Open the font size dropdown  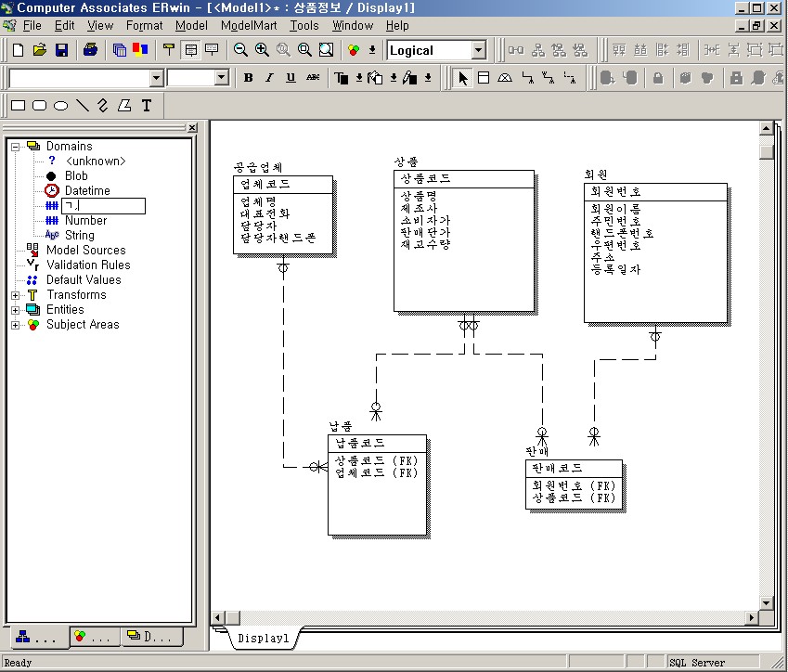point(222,78)
